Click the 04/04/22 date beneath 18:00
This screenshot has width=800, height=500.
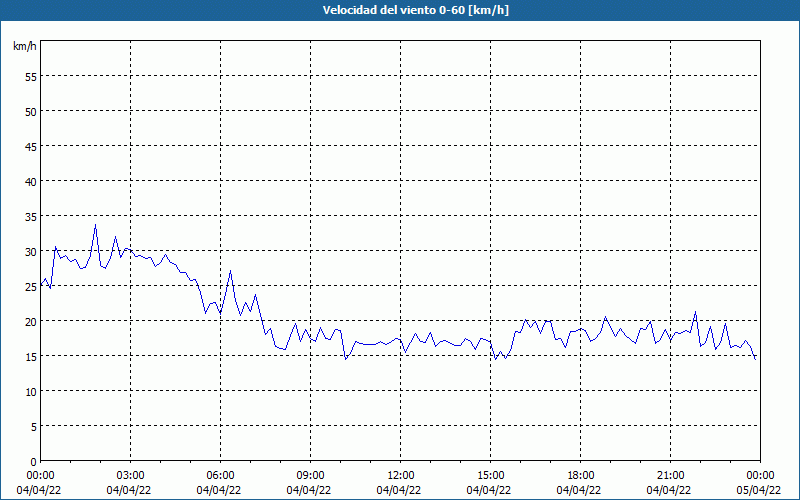pos(579,490)
